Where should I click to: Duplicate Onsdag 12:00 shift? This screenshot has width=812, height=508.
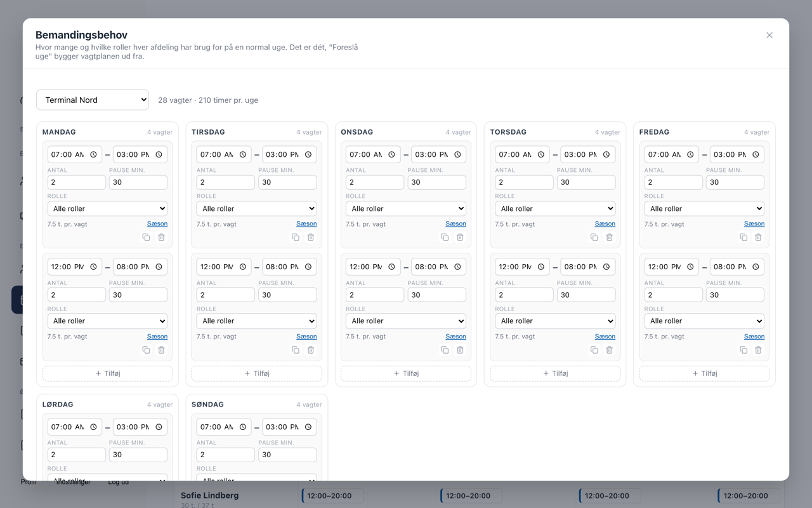(x=445, y=350)
